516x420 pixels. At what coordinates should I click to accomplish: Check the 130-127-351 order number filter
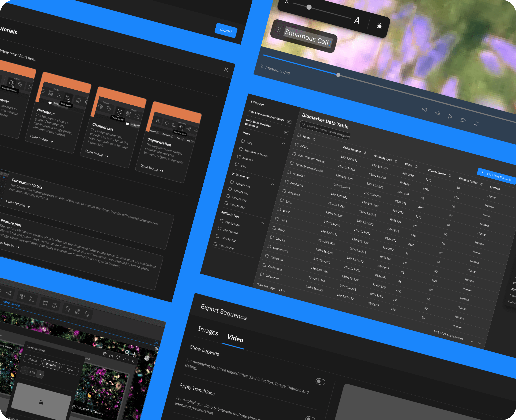point(232,182)
